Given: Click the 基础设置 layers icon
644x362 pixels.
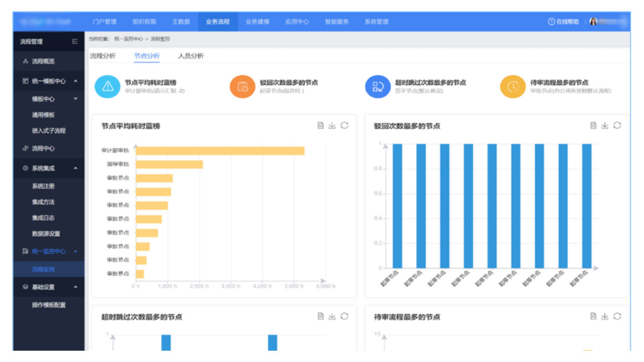Looking at the screenshot, I should [x=25, y=287].
